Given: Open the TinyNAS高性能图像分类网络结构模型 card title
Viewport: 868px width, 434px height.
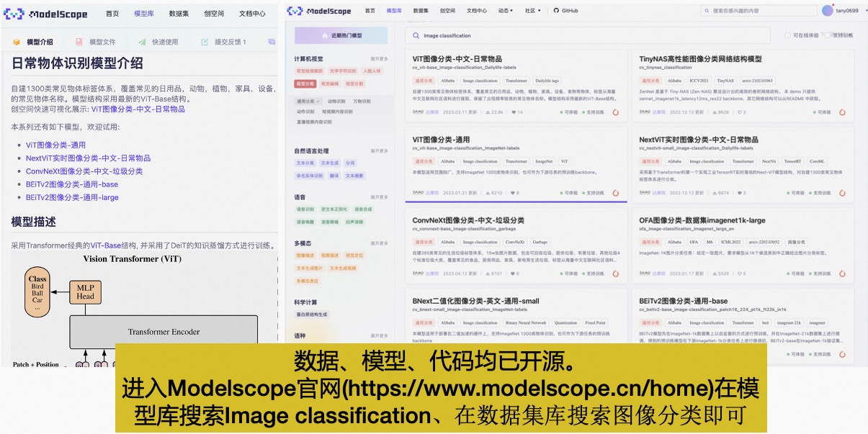Looking at the screenshot, I should (x=700, y=59).
